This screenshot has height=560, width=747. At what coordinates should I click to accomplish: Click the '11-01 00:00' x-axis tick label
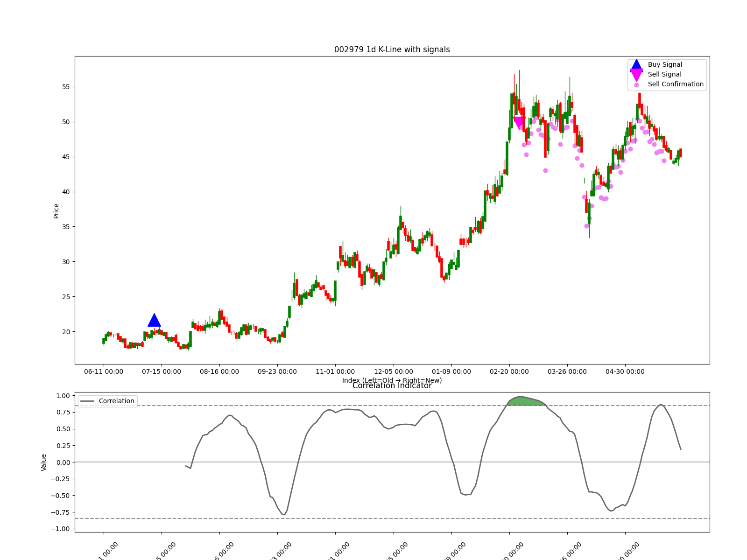coord(335,371)
